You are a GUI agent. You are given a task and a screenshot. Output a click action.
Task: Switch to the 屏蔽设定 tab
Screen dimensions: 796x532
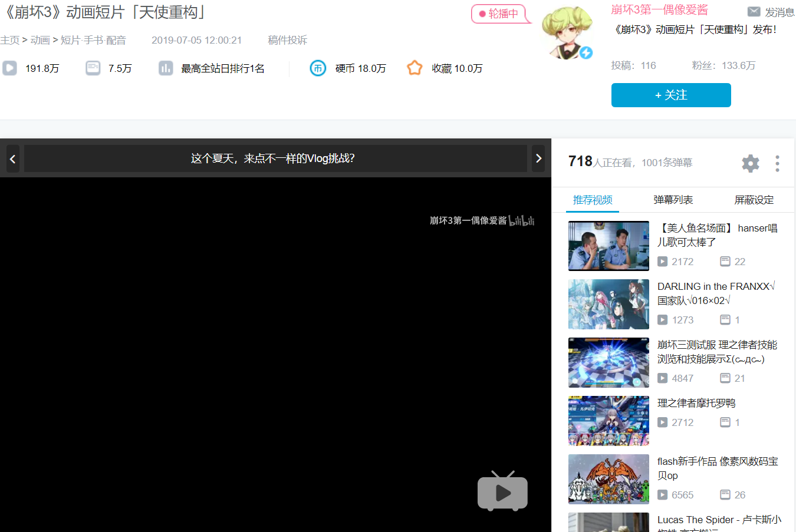(754, 200)
